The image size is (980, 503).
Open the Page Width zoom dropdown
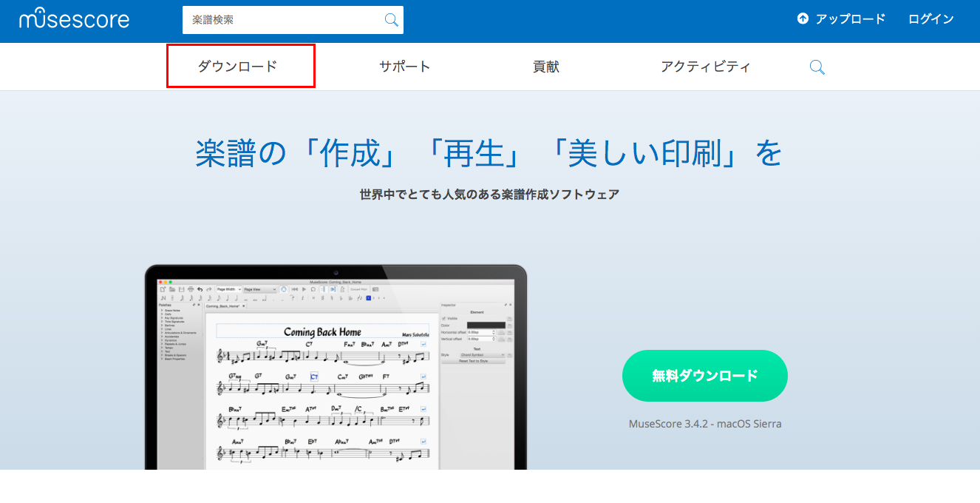pyautogui.click(x=228, y=289)
